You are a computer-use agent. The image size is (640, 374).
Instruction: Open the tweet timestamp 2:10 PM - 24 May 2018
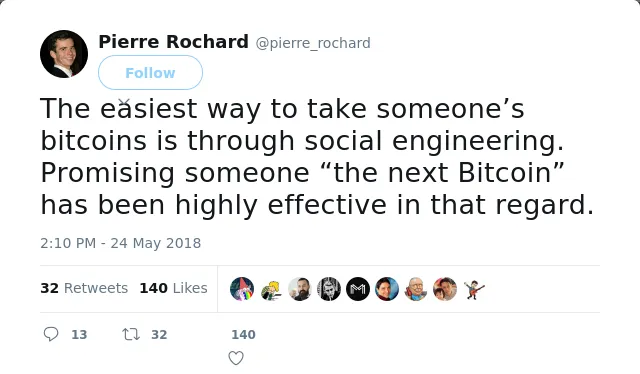[x=121, y=243]
